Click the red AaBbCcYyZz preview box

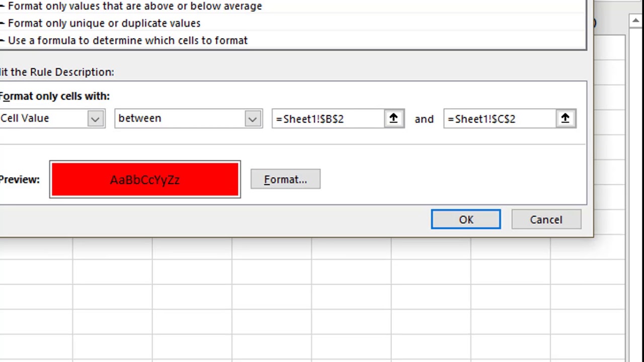click(x=145, y=179)
